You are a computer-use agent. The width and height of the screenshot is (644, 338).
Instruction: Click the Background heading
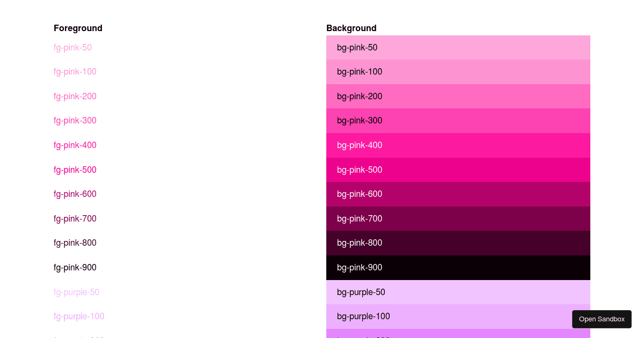pos(351,28)
